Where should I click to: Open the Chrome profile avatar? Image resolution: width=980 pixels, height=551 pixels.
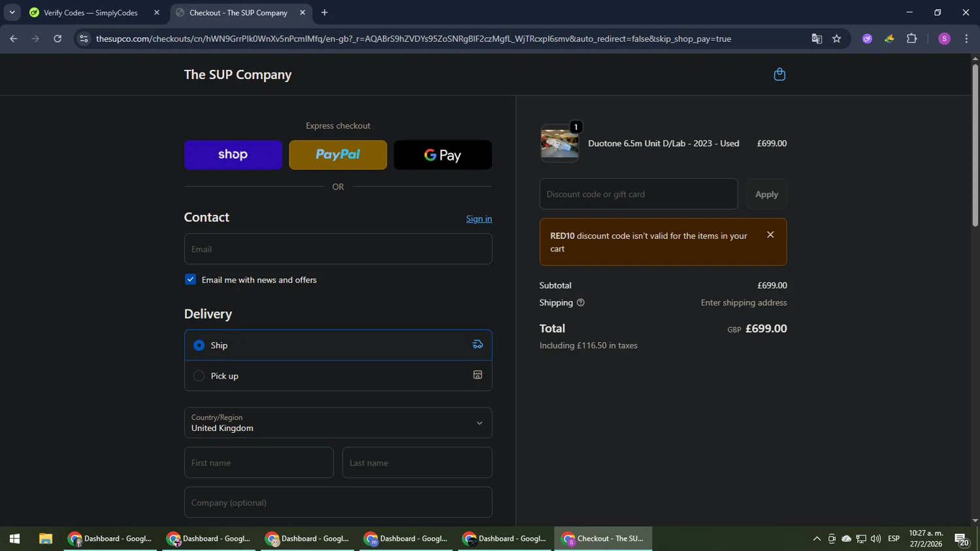(944, 39)
